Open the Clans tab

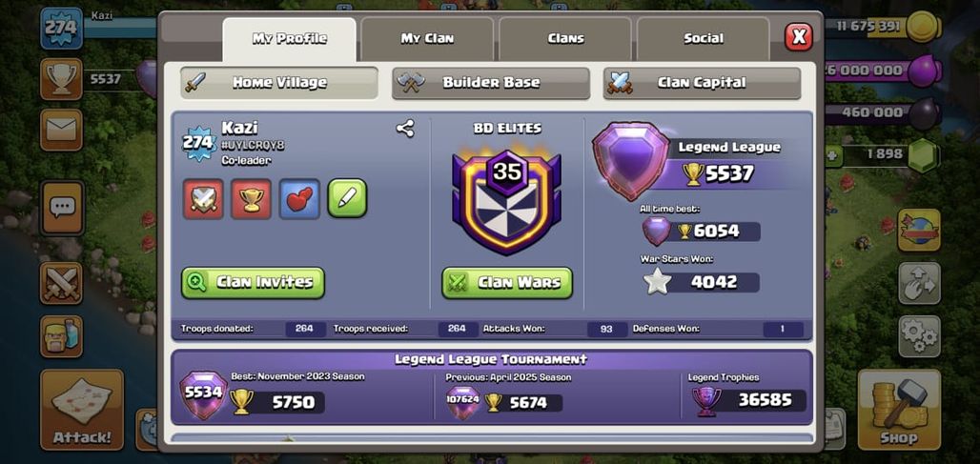click(x=565, y=39)
